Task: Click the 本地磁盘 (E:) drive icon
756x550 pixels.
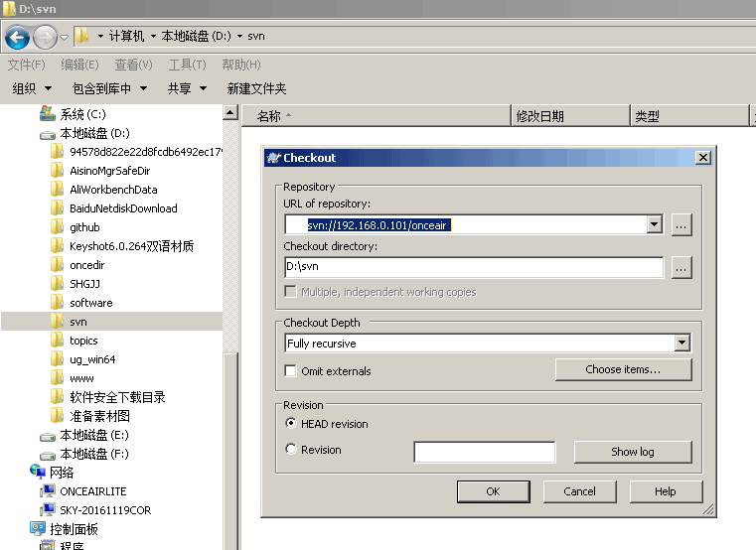Action: (47, 435)
